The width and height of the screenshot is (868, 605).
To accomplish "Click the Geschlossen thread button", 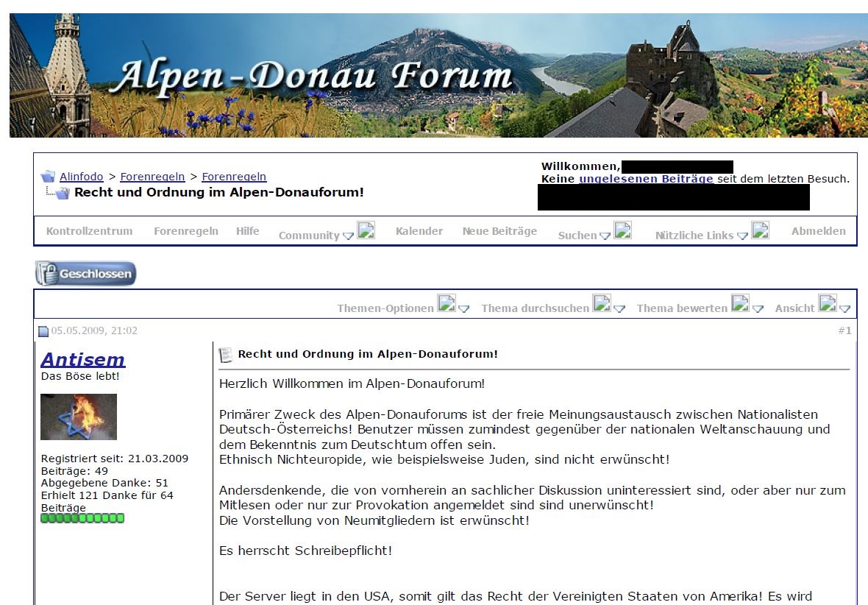I will click(85, 274).
